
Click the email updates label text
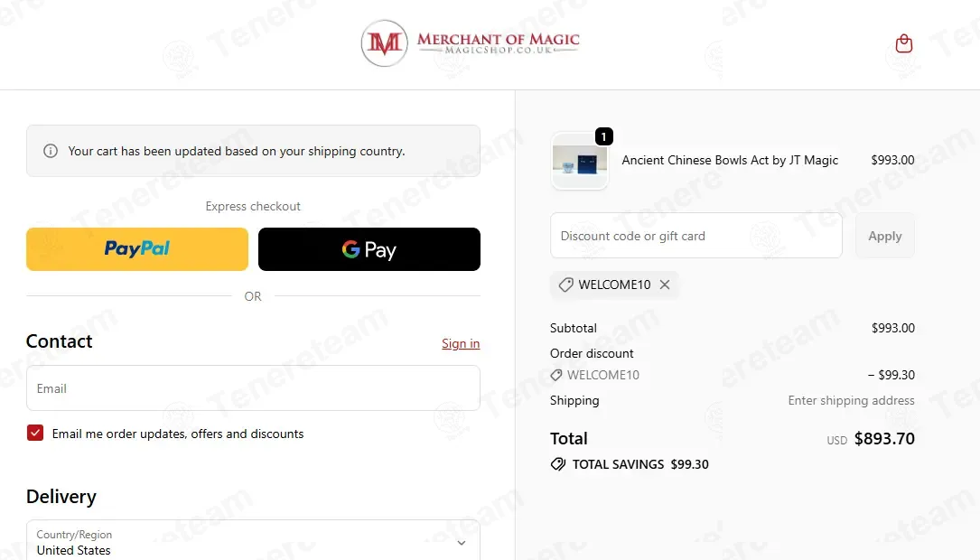[178, 434]
